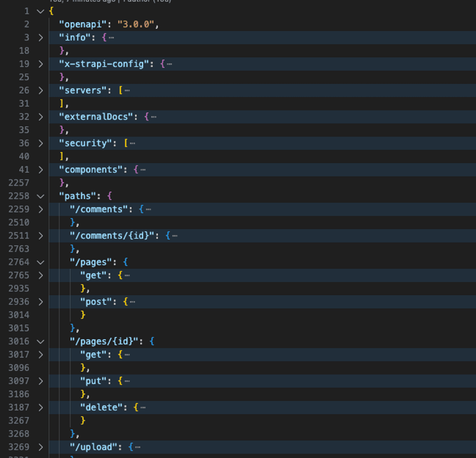Click the "info" key text
476x458 pixels.
(x=75, y=38)
